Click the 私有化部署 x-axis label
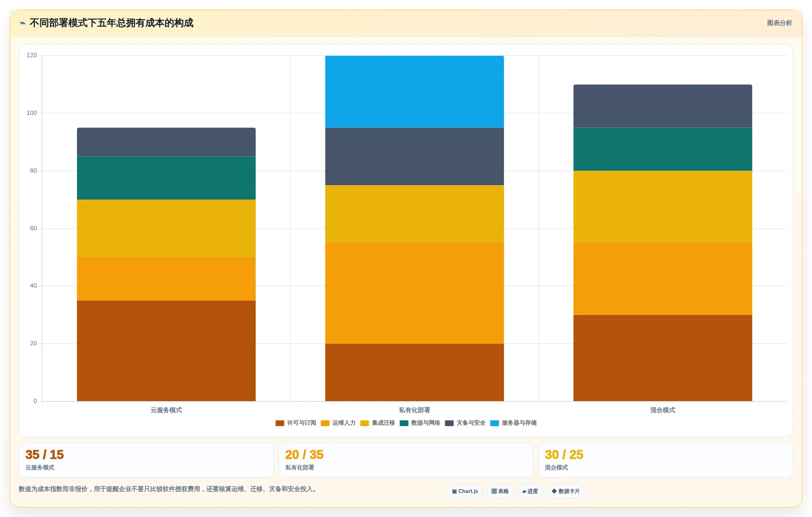812x517 pixels. point(414,410)
